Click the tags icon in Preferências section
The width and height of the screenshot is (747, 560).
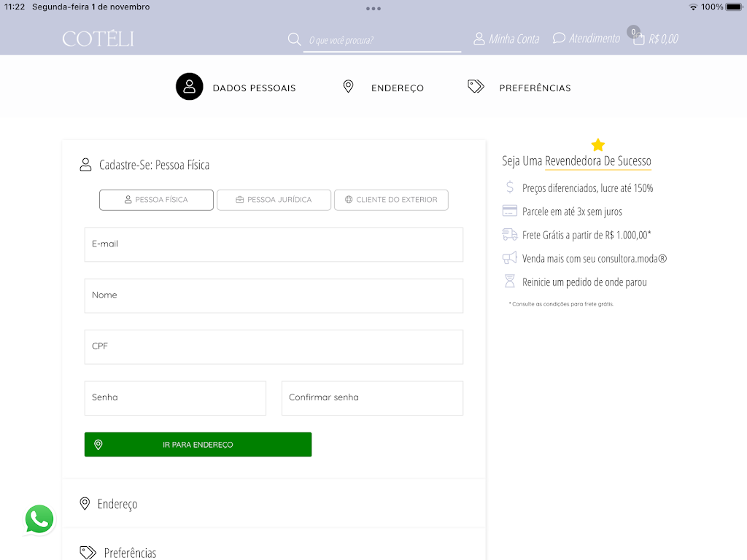pyautogui.click(x=88, y=553)
